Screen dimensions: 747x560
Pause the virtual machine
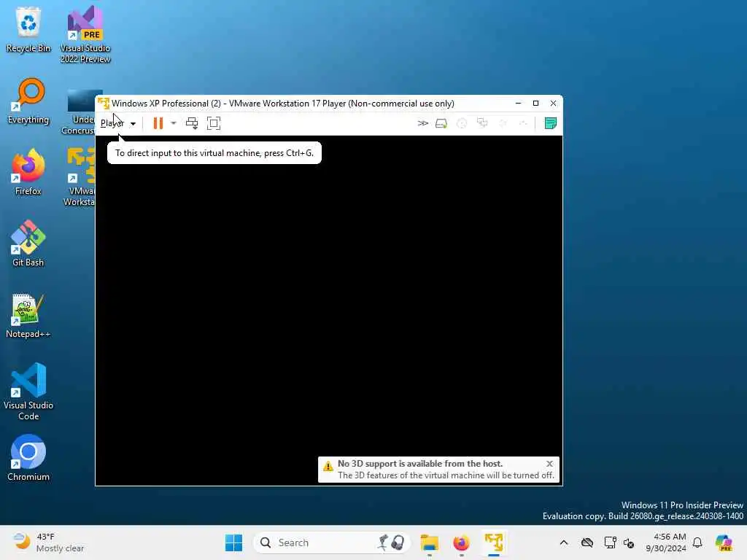[x=158, y=123]
